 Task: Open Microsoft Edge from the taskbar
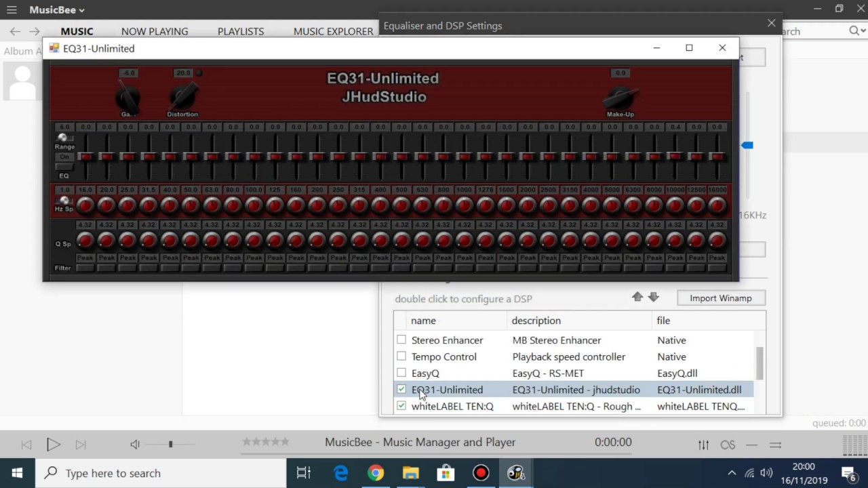point(340,473)
